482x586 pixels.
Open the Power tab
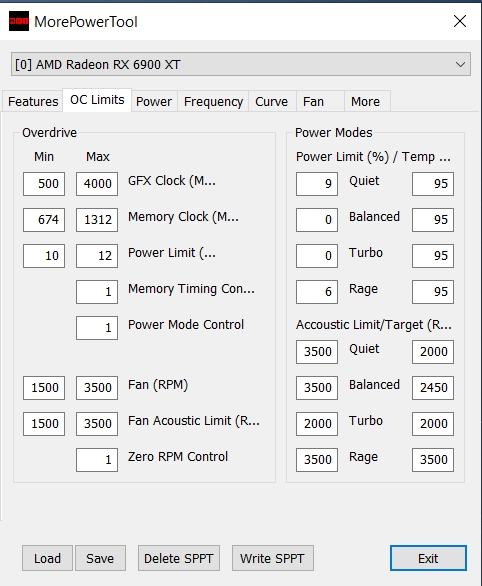(154, 101)
